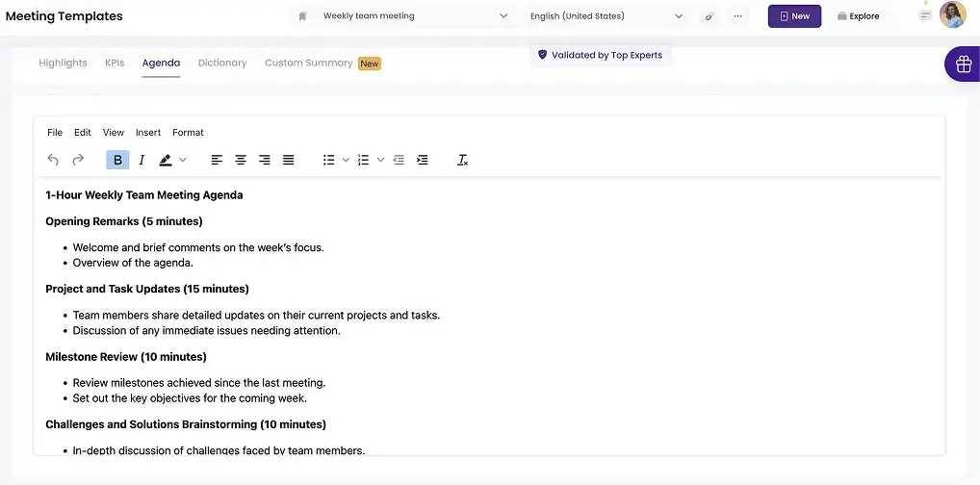This screenshot has width=980, height=485.
Task: Open the three-dots more options menu
Action: [738, 16]
